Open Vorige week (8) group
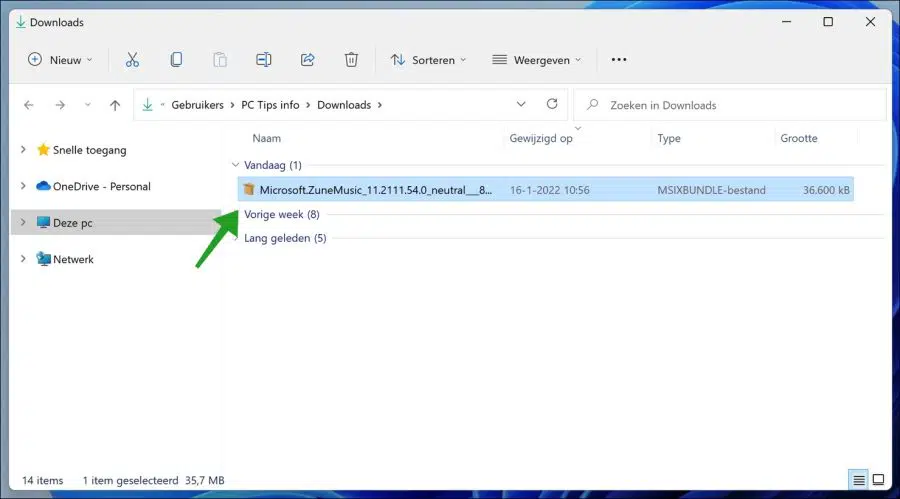Image resolution: width=900 pixels, height=499 pixels. point(281,214)
